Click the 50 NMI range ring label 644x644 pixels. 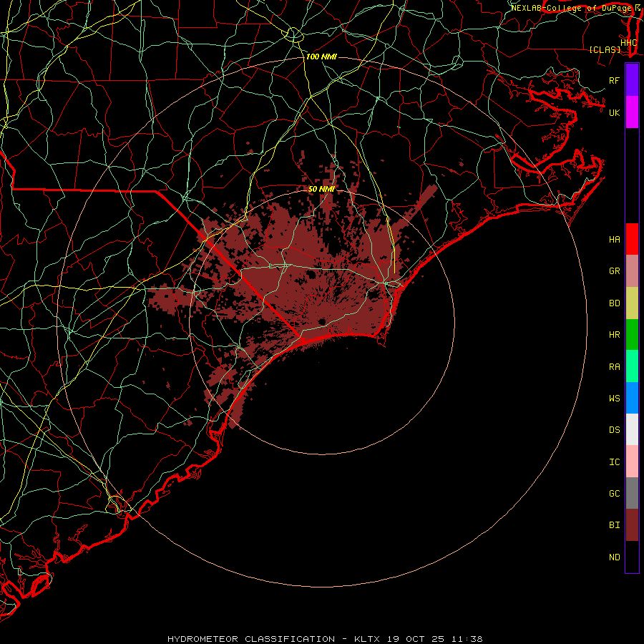321,189
